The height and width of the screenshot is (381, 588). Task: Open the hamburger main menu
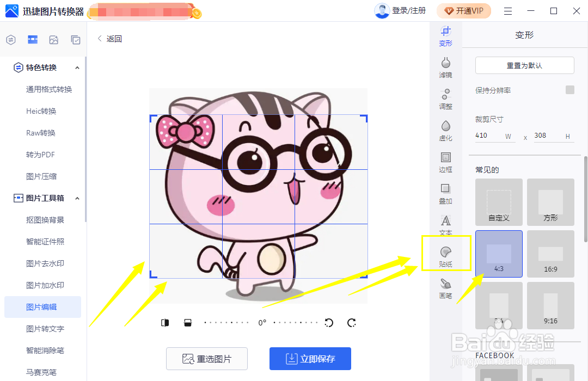pyautogui.click(x=508, y=11)
